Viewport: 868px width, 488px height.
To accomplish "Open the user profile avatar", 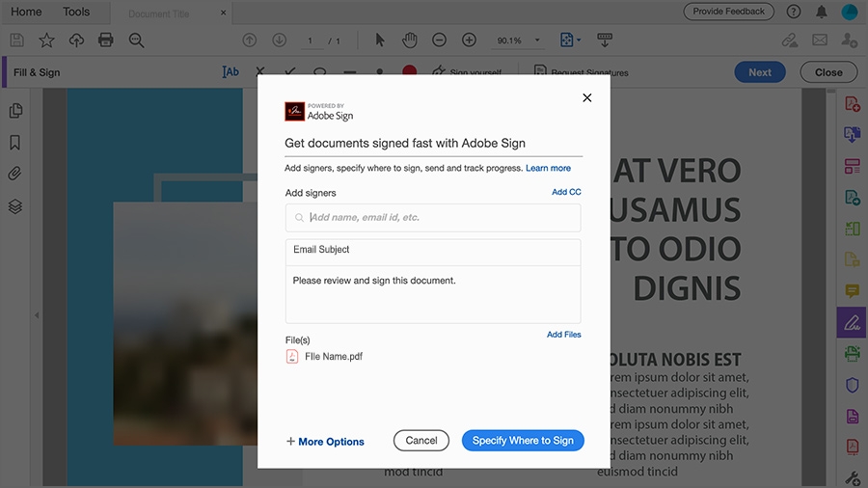I will (x=849, y=12).
